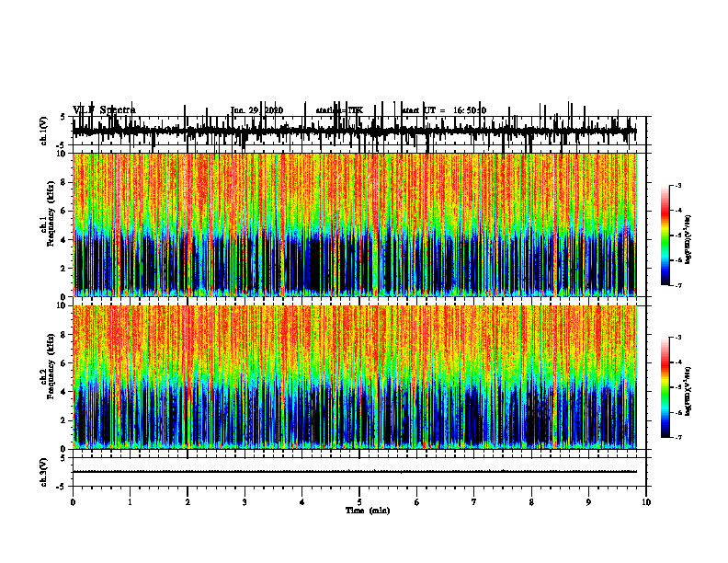The image size is (728, 563).
Task: Click the "2" tick on the time axis
Action: click(188, 502)
